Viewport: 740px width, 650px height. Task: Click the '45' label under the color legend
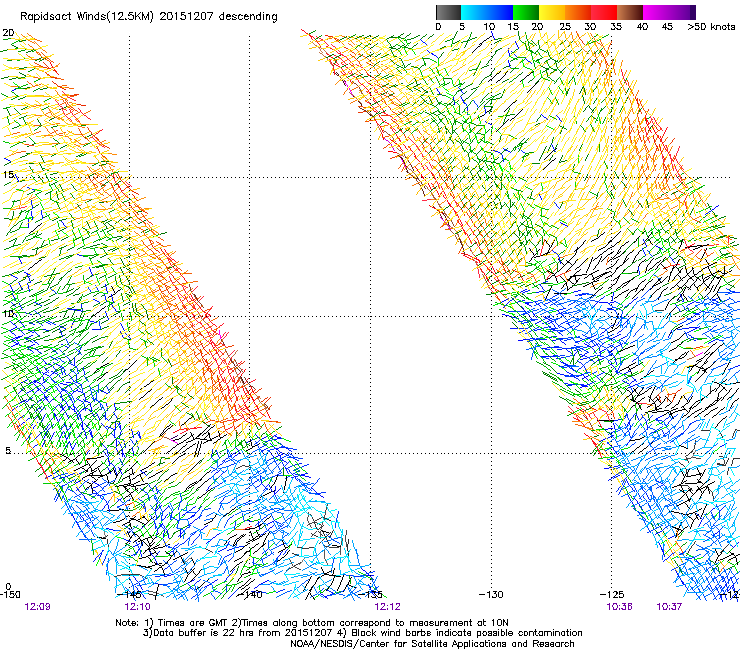pyautogui.click(x=667, y=27)
